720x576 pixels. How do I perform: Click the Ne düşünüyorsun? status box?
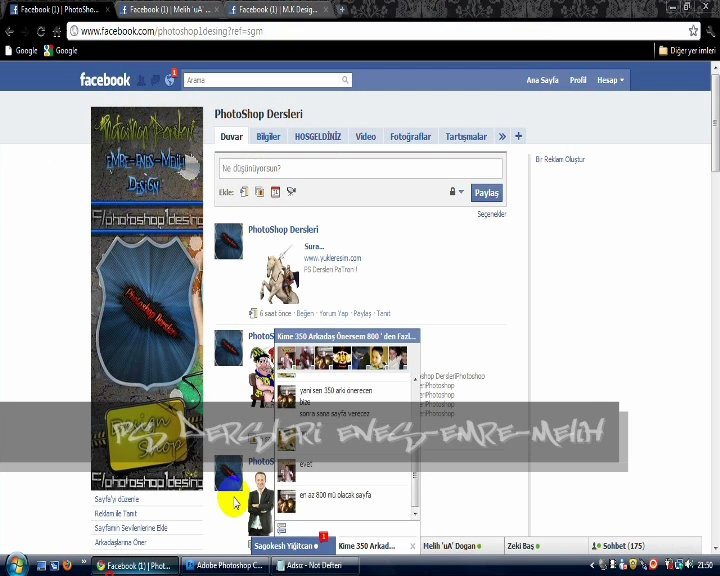pyautogui.click(x=360, y=169)
